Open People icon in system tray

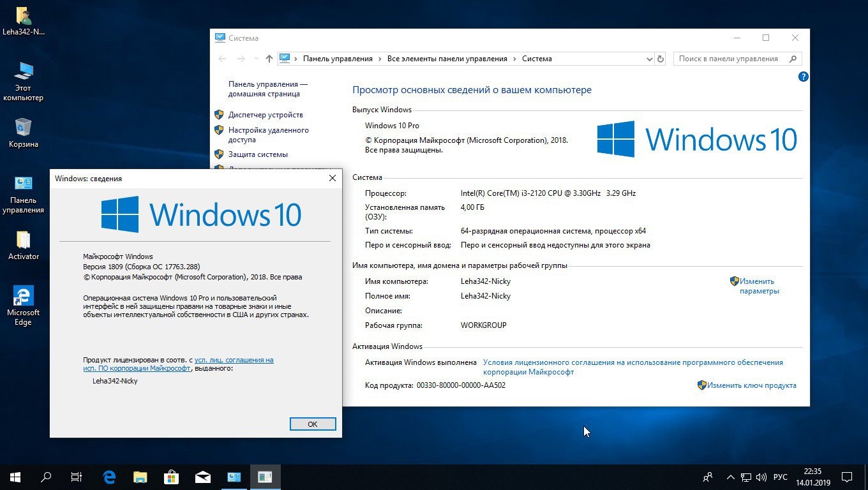tap(708, 477)
